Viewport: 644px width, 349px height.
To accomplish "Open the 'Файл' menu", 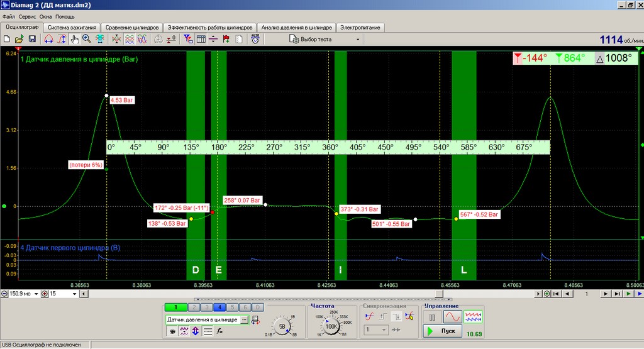I will (x=9, y=17).
